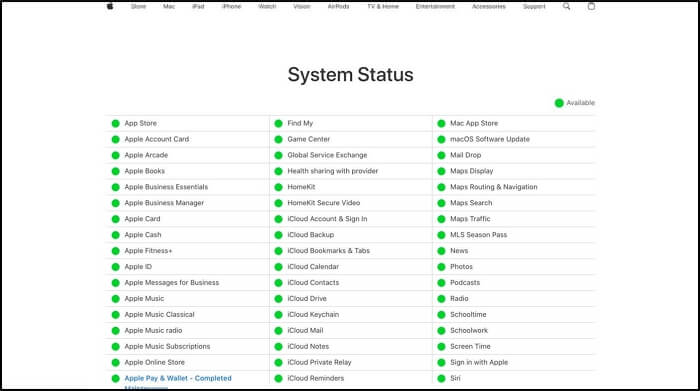
Task: Open the shopping bag icon
Action: (x=591, y=6)
